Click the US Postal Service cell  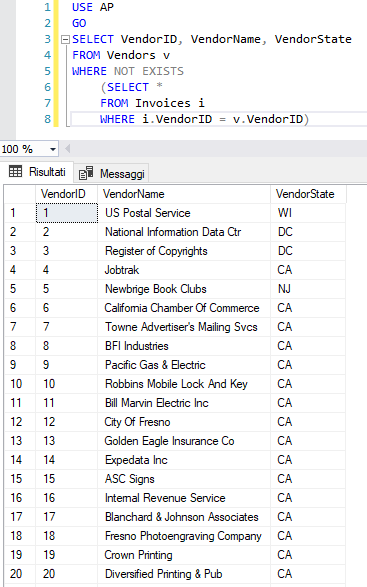click(x=184, y=213)
